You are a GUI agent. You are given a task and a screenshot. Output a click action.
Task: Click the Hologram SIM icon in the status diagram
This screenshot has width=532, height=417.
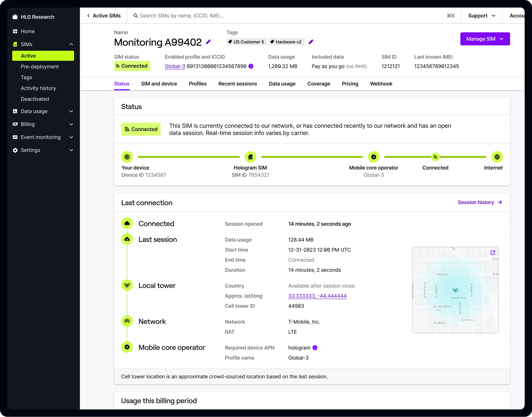[250, 157]
